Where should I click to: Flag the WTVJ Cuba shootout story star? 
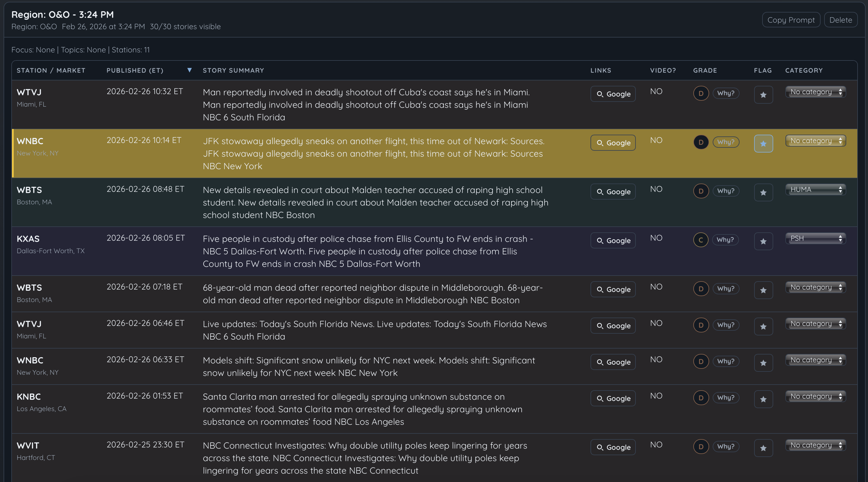(x=763, y=95)
